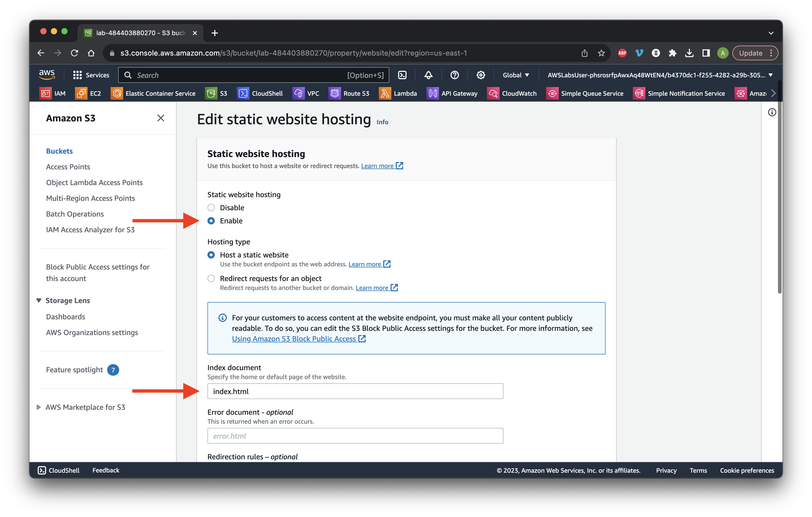This screenshot has height=517, width=812.
Task: Select Enable static website hosting
Action: click(x=211, y=221)
